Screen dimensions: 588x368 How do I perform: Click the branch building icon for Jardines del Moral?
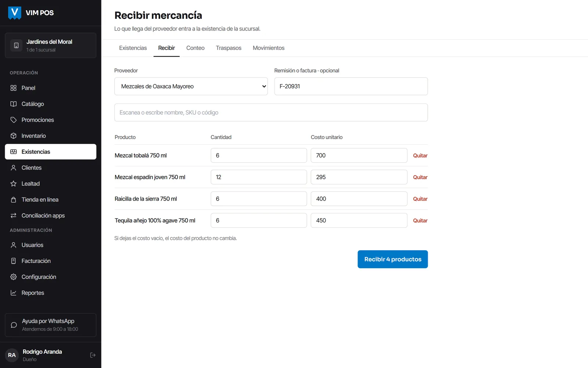coord(16,45)
